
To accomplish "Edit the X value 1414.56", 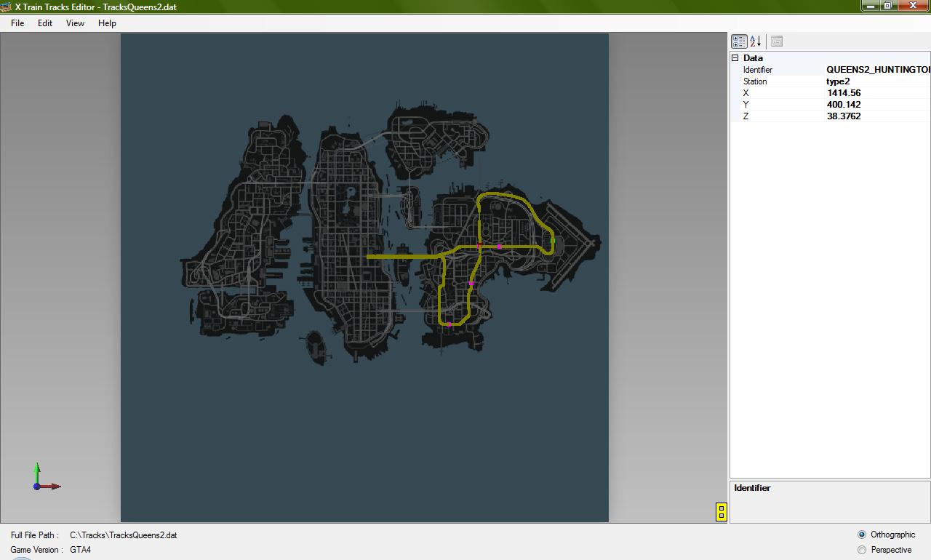I will tap(878, 93).
